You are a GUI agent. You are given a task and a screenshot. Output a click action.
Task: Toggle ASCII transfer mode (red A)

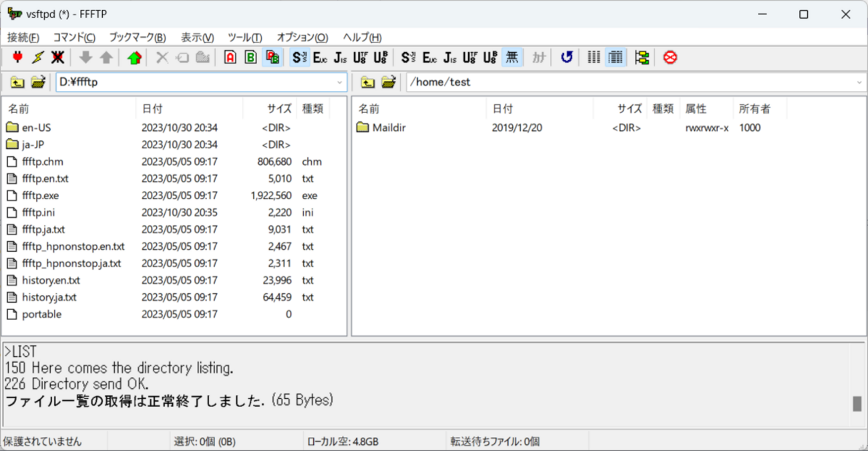pos(230,57)
